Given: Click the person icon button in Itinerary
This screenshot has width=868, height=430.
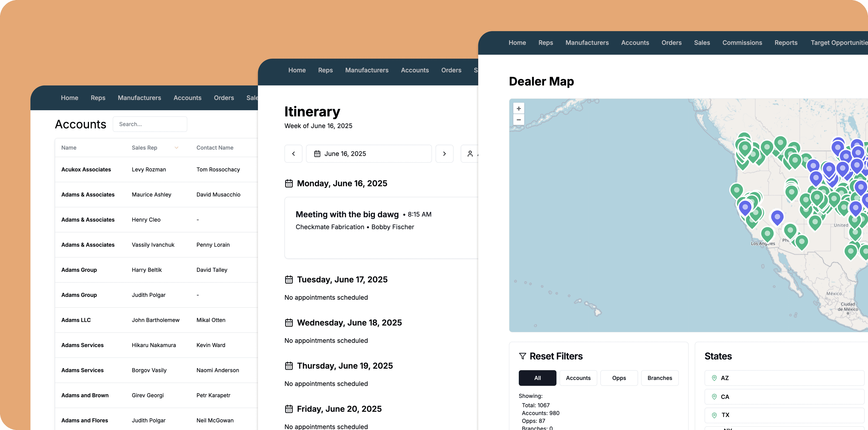Looking at the screenshot, I should point(470,154).
